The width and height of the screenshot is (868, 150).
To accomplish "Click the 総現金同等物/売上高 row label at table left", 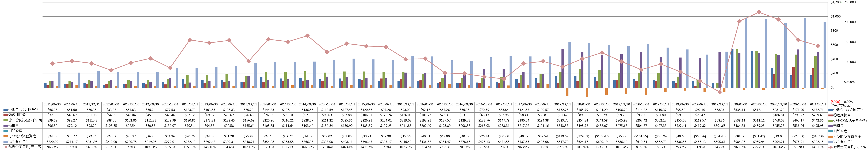I will point(25,147).
